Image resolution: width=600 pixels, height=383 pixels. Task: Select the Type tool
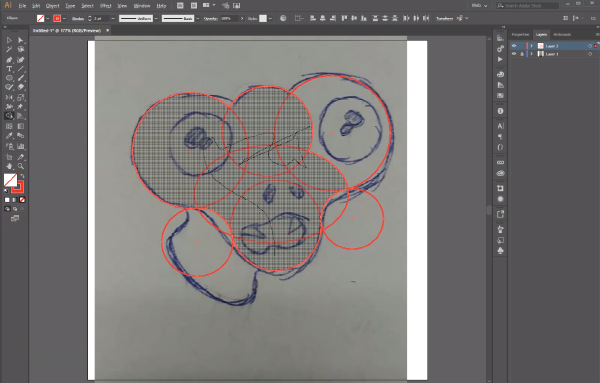[9, 69]
